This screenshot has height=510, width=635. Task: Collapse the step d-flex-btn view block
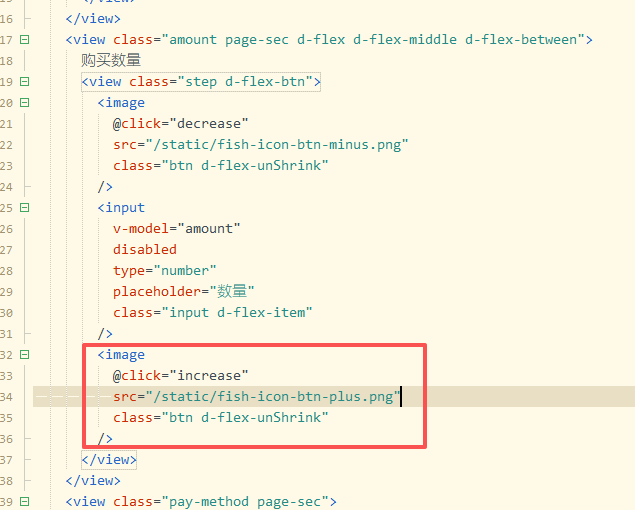(x=25, y=82)
